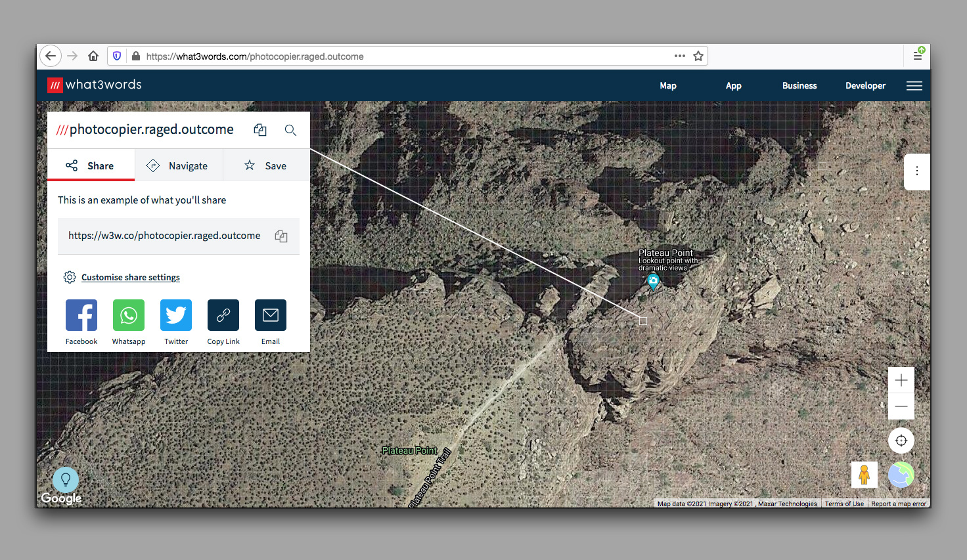Open search with the magnifier icon
Viewport: 967px width, 560px height.
pos(290,130)
